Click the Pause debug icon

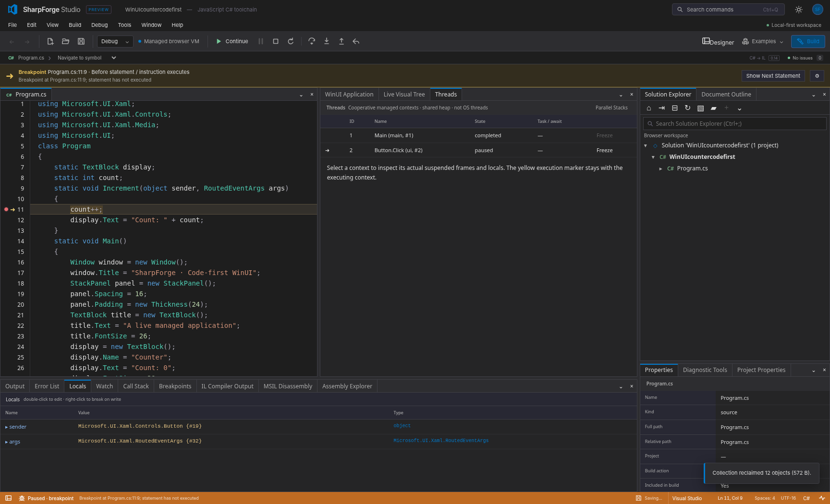[261, 41]
